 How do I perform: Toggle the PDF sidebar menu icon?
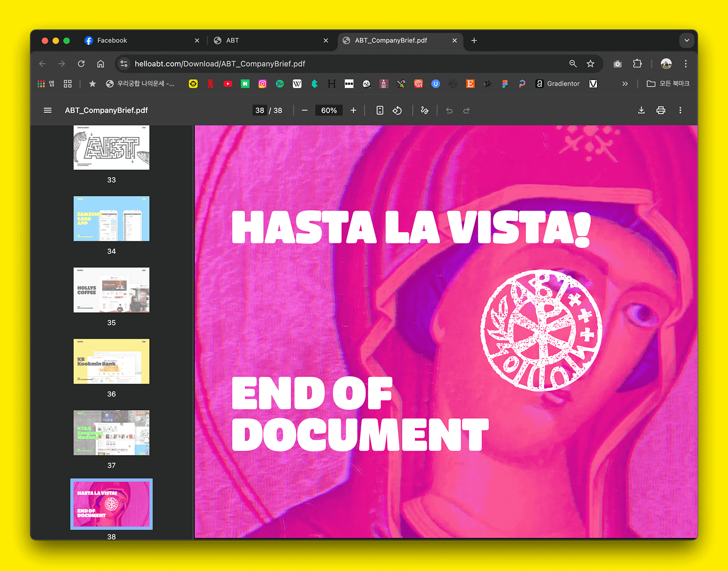pyautogui.click(x=47, y=110)
